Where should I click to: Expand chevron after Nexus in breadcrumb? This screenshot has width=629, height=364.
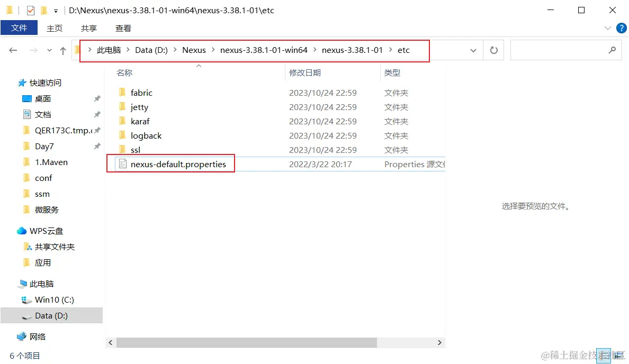point(213,50)
